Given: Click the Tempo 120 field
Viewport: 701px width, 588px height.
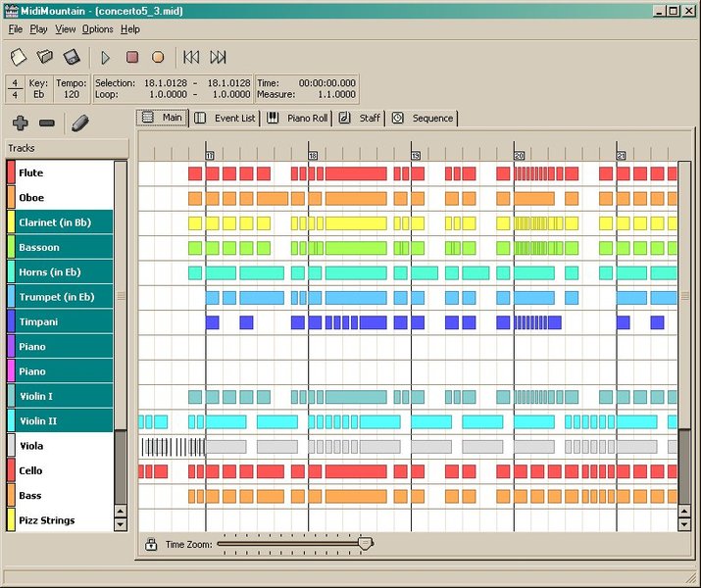Looking at the screenshot, I should pyautogui.click(x=72, y=89).
